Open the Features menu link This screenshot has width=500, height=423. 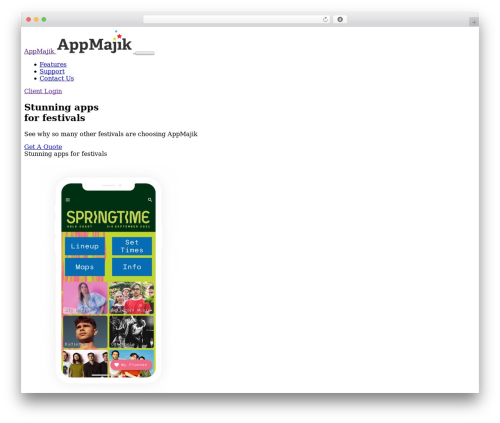coord(53,64)
